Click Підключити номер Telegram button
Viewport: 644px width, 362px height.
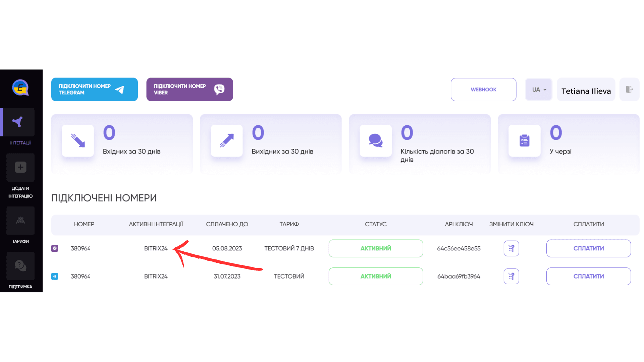click(95, 89)
